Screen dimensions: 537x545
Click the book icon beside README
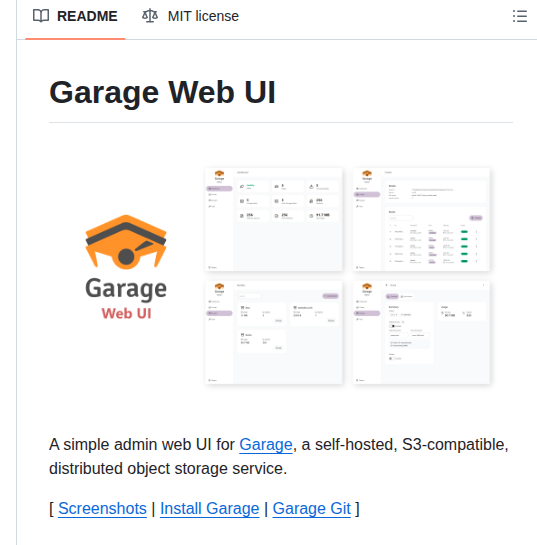41,16
